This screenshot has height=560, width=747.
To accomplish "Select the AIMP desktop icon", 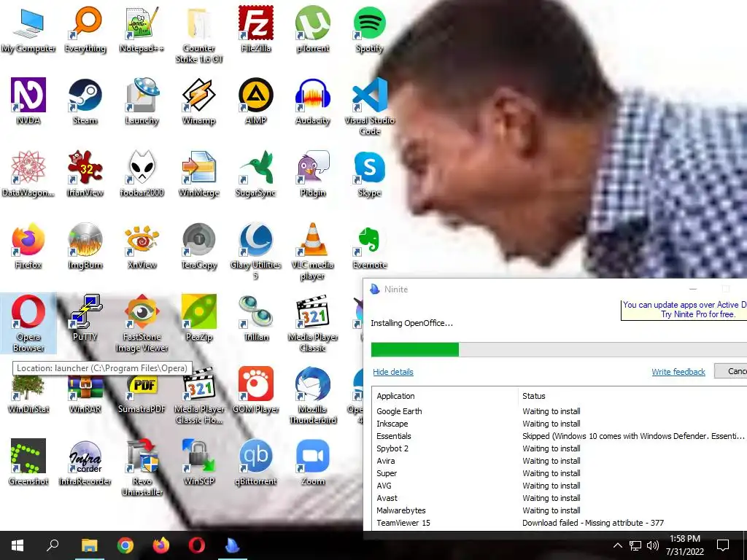I will [256, 102].
